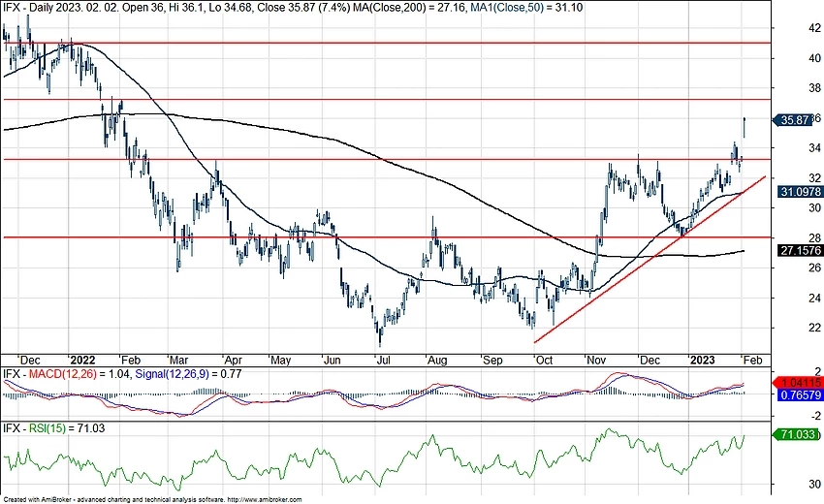Select the 31.0978 moving average value tag
Viewport: 824px width, 504px height.
click(800, 192)
